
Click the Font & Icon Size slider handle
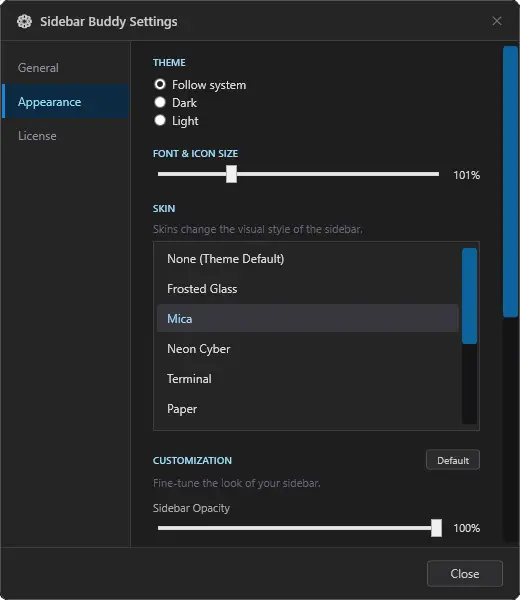pyautogui.click(x=231, y=174)
